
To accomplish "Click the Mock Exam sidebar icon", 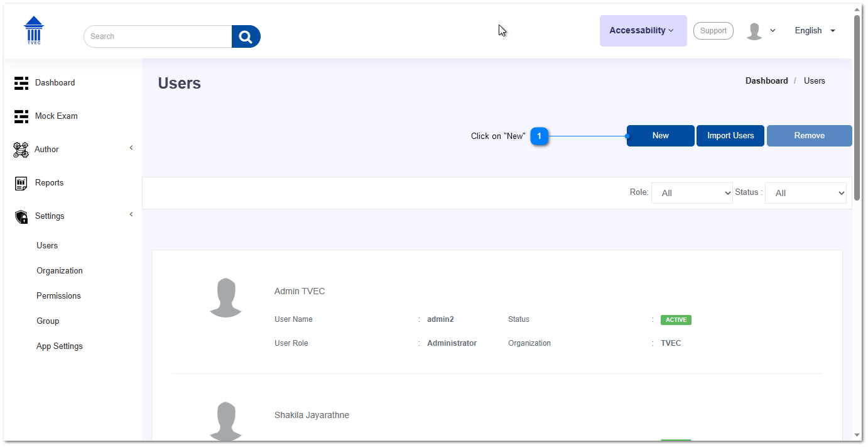I will tap(21, 116).
